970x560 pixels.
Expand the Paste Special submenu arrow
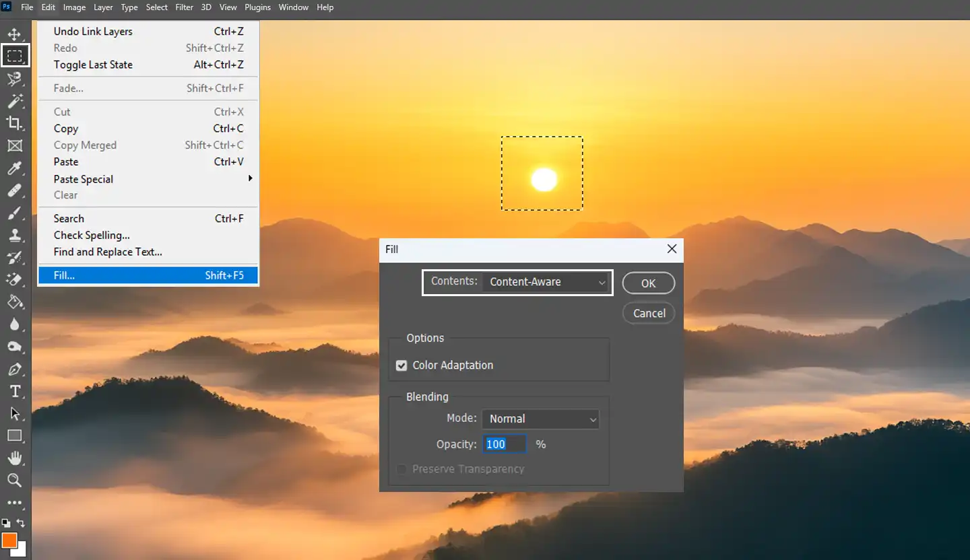coord(250,178)
